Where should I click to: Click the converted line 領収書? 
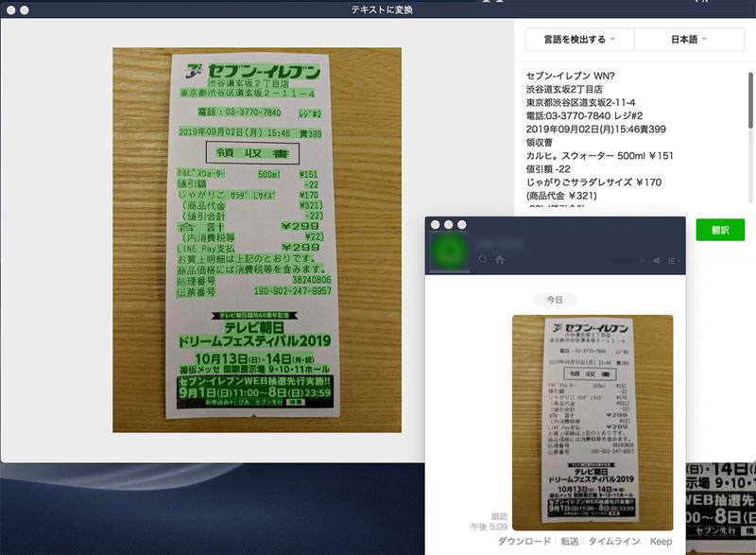click(539, 142)
